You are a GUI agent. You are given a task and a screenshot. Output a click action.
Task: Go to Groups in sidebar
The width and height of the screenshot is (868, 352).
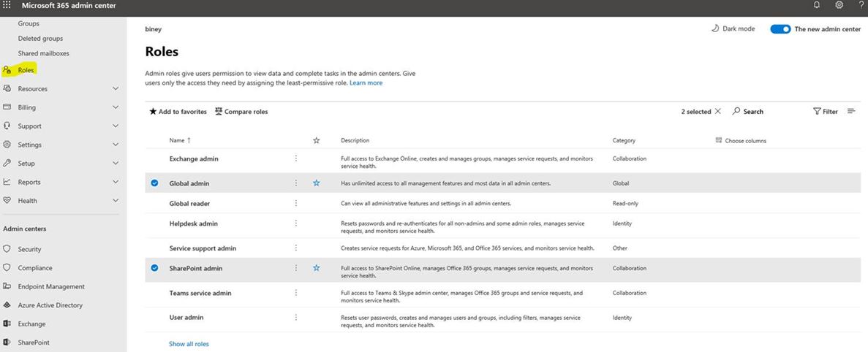pos(29,24)
